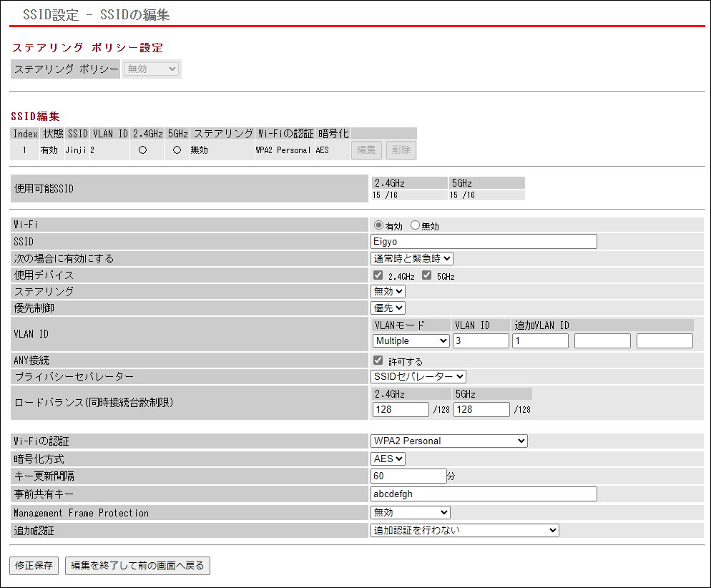
Task: Open the 追加認証 dropdown
Action: coord(465,530)
